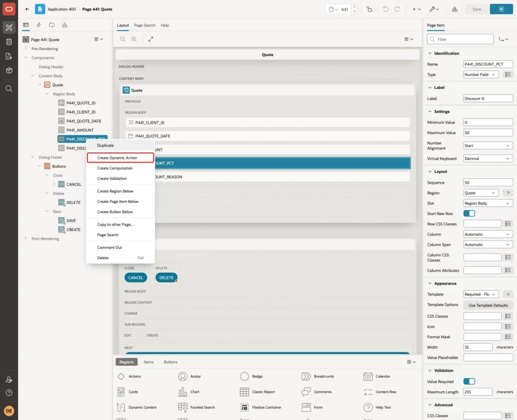Select the Faceted Search region in gallery
The width and height of the screenshot is (517, 420).
[x=196, y=407]
